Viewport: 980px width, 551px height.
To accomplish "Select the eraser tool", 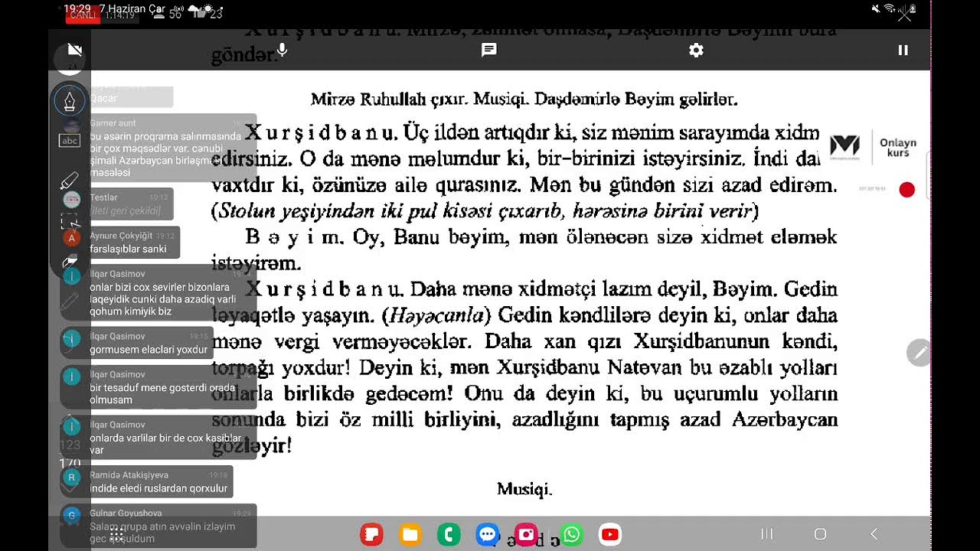I will [70, 261].
